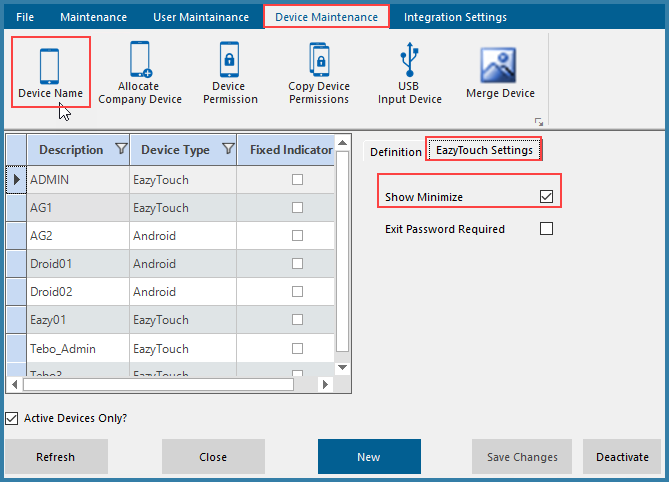Sort by the Description column header

[71, 150]
